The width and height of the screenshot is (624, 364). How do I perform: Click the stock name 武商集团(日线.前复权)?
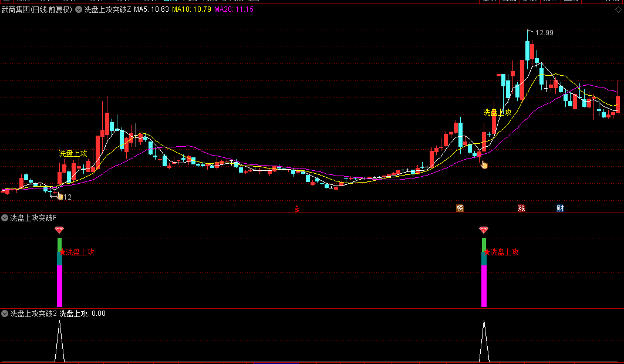37,9
